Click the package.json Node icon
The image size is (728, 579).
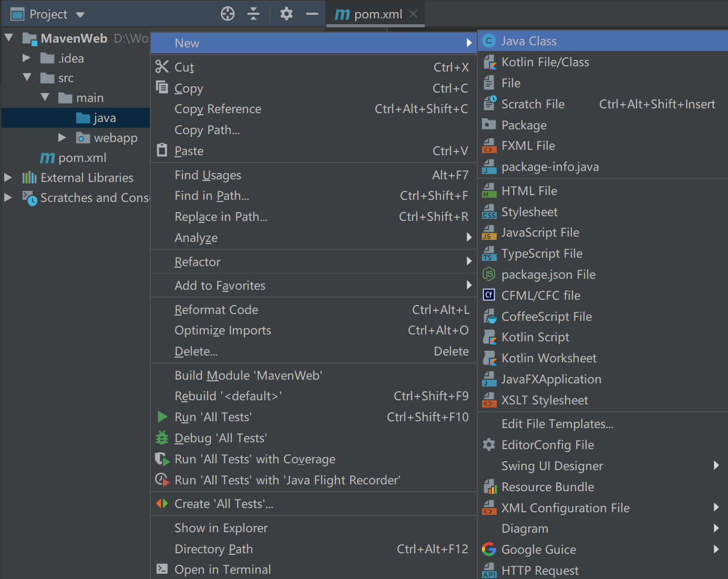coord(489,274)
